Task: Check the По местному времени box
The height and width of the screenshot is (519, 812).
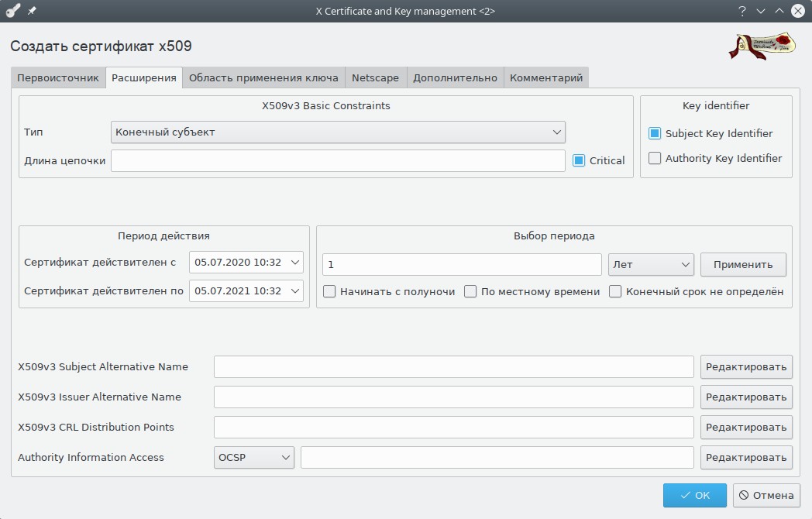Action: point(470,292)
